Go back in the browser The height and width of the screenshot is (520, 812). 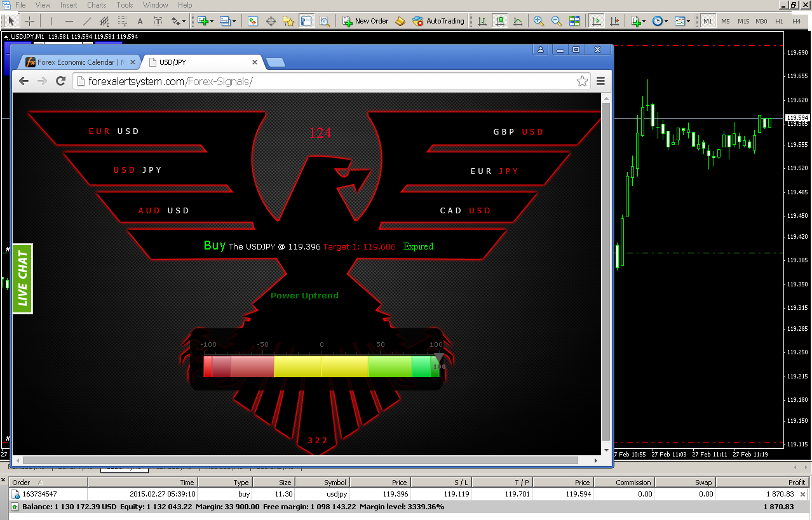pos(24,81)
